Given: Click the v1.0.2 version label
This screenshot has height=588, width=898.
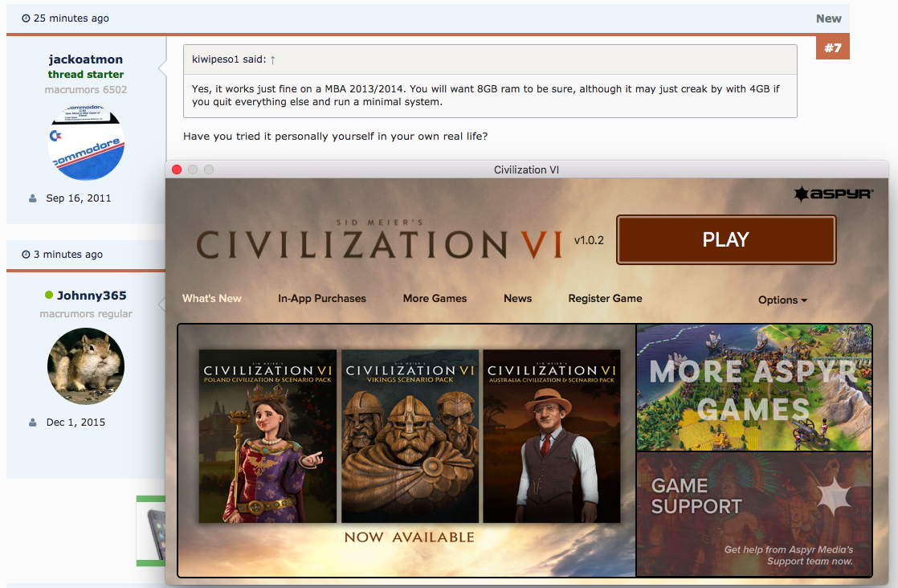Looking at the screenshot, I should [x=589, y=240].
